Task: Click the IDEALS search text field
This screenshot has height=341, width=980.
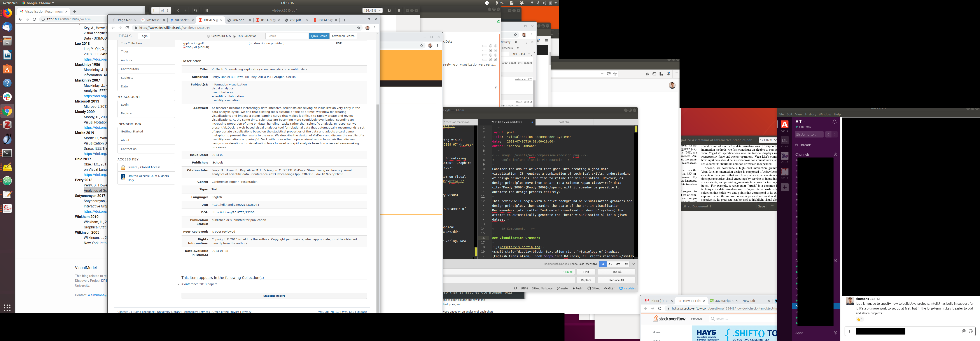Action: (x=287, y=36)
